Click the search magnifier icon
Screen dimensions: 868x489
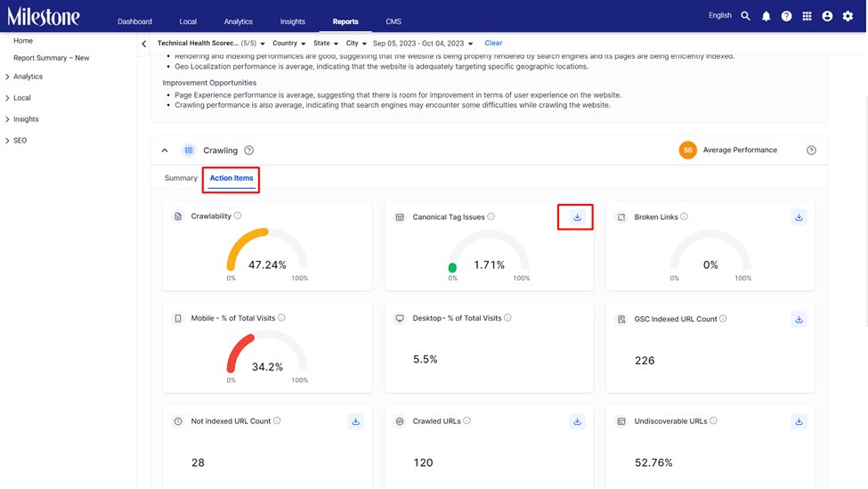coord(746,16)
